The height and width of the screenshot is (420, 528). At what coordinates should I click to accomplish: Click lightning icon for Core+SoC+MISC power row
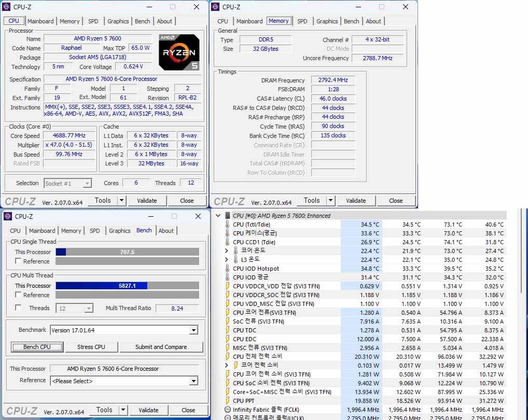pos(228,391)
